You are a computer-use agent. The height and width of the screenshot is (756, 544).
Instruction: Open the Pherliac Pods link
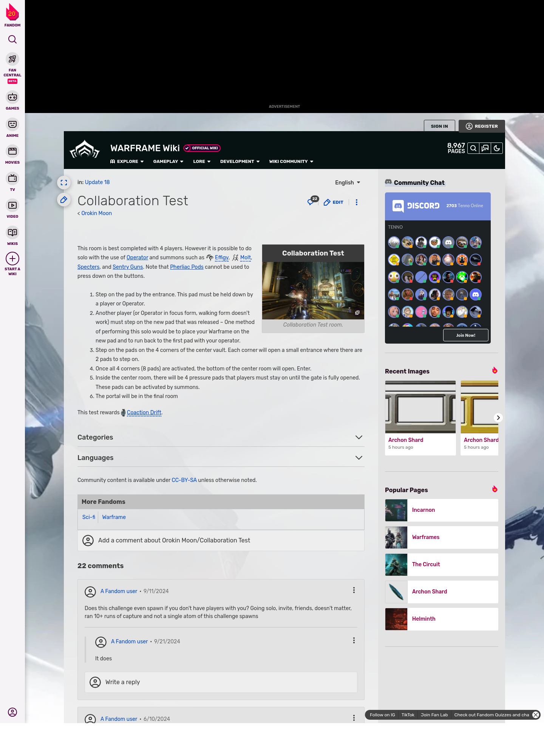click(187, 267)
